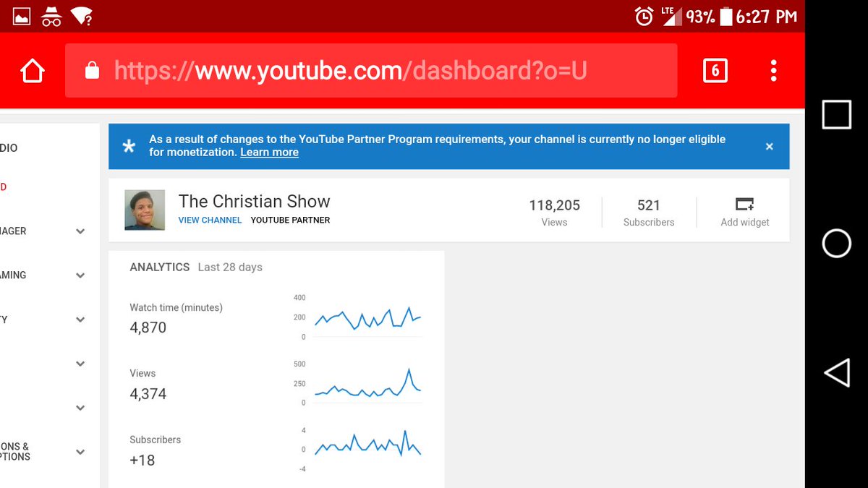Viewport: 868px width, 488px height.
Task: Tap the incognito status bar icon
Action: point(51,16)
